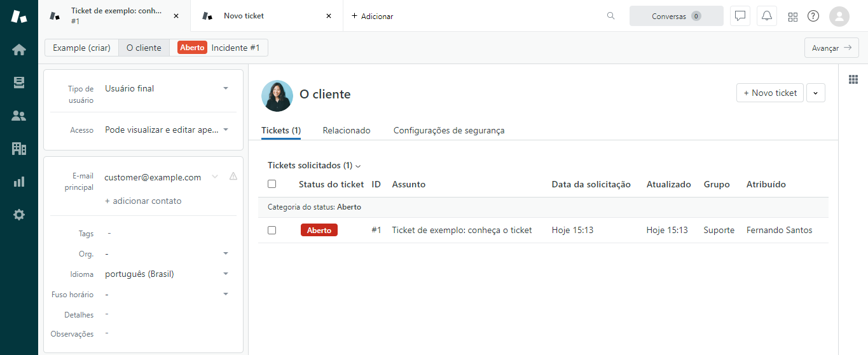Click the '#1' ticket ID cell
This screenshot has height=355, width=868.
pyautogui.click(x=376, y=231)
